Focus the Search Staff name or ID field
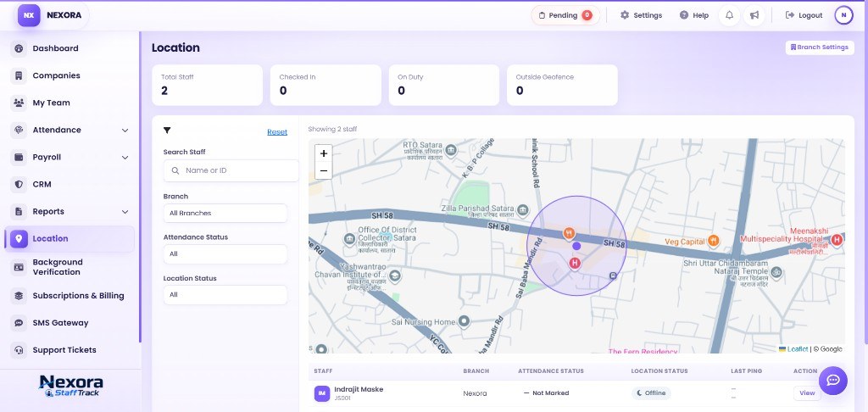The height and width of the screenshot is (412, 868). [x=231, y=170]
